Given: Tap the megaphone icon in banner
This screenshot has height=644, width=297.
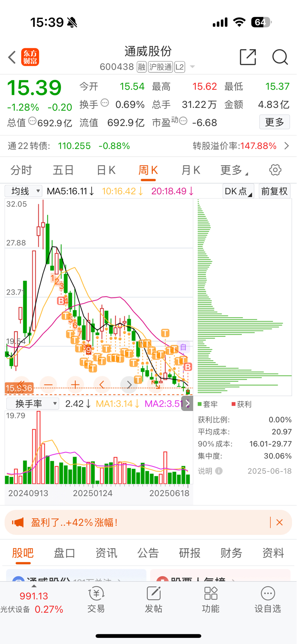Looking at the screenshot, I should (x=18, y=523).
